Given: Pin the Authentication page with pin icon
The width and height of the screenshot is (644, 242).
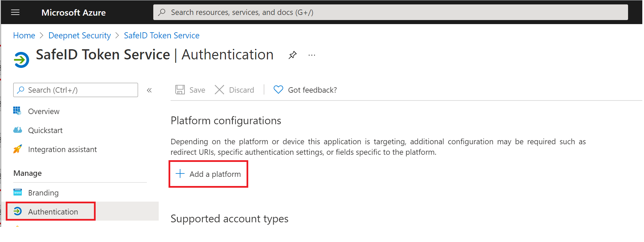Looking at the screenshot, I should (292, 55).
